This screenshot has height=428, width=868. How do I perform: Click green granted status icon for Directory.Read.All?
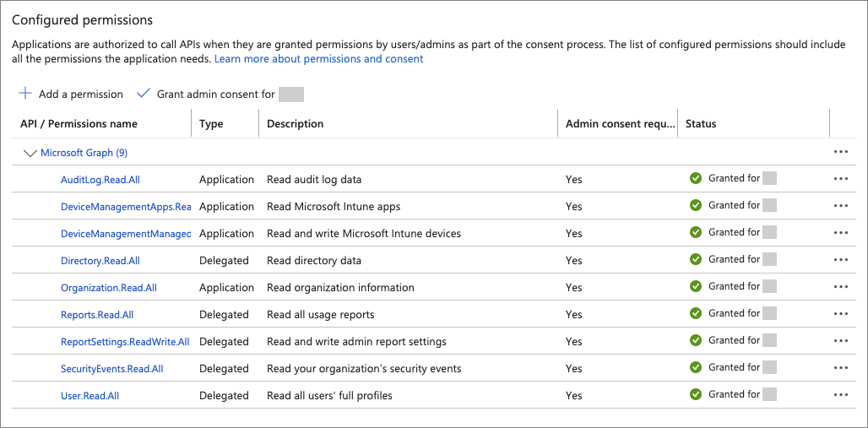coord(695,259)
